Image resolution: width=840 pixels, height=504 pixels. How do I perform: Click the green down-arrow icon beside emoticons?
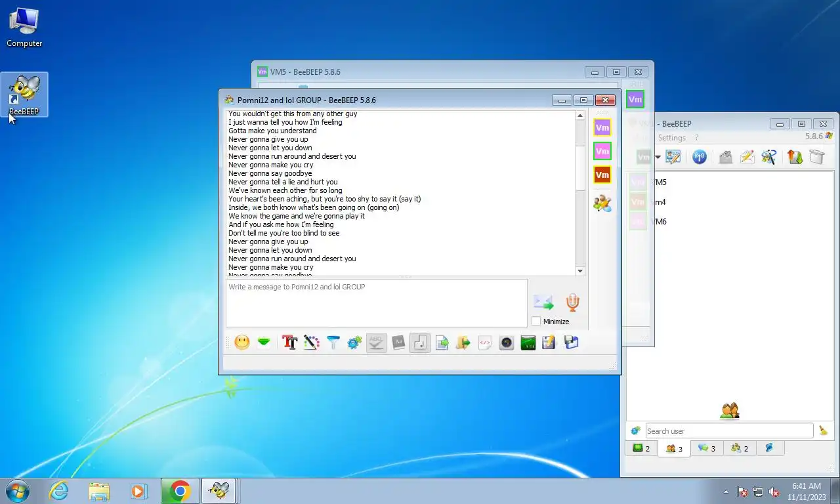264,343
